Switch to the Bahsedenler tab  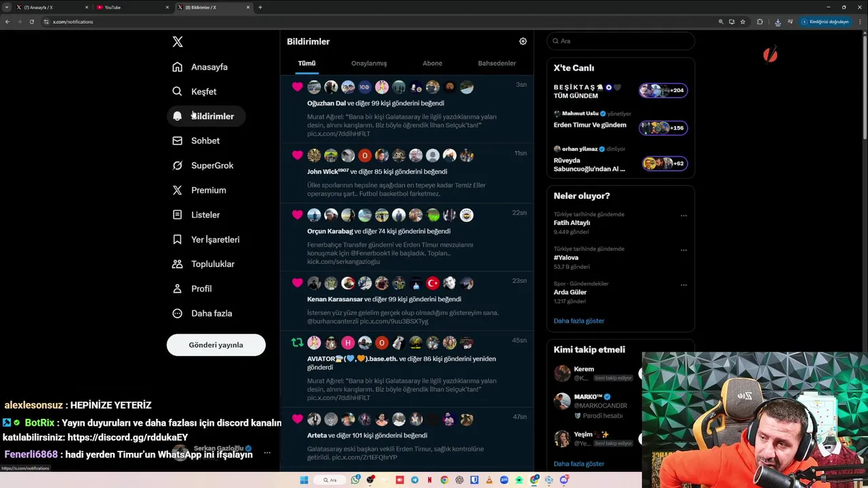[496, 63]
